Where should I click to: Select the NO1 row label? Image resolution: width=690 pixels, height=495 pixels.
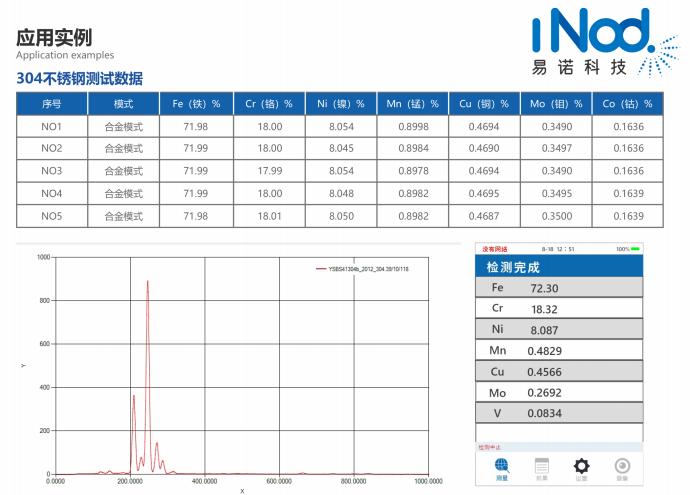(51, 127)
